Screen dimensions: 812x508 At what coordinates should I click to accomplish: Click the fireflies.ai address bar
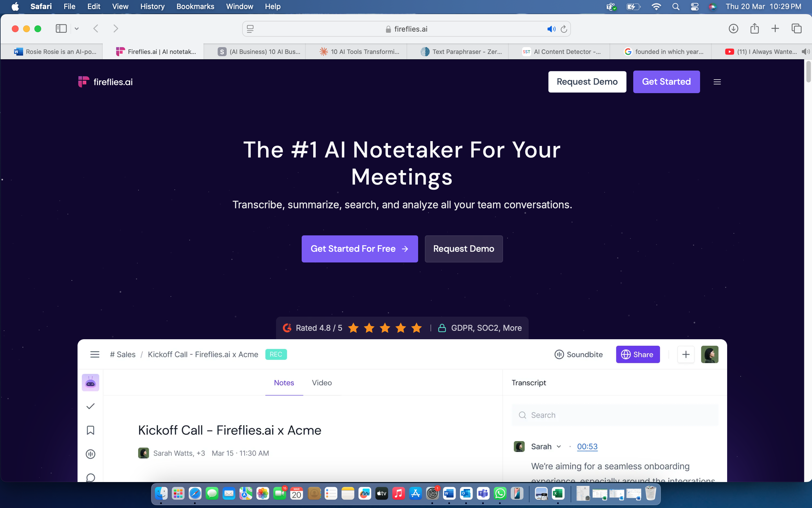tap(406, 29)
